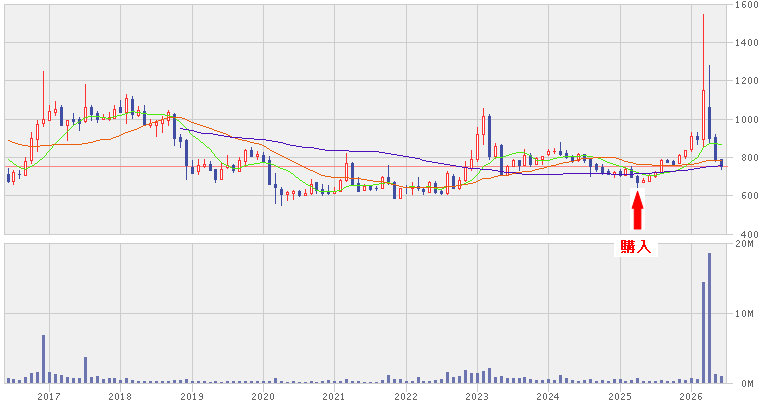This screenshot has height=406, width=759.
Task: Click the tallest volume bar in 2026
Action: pyautogui.click(x=709, y=318)
